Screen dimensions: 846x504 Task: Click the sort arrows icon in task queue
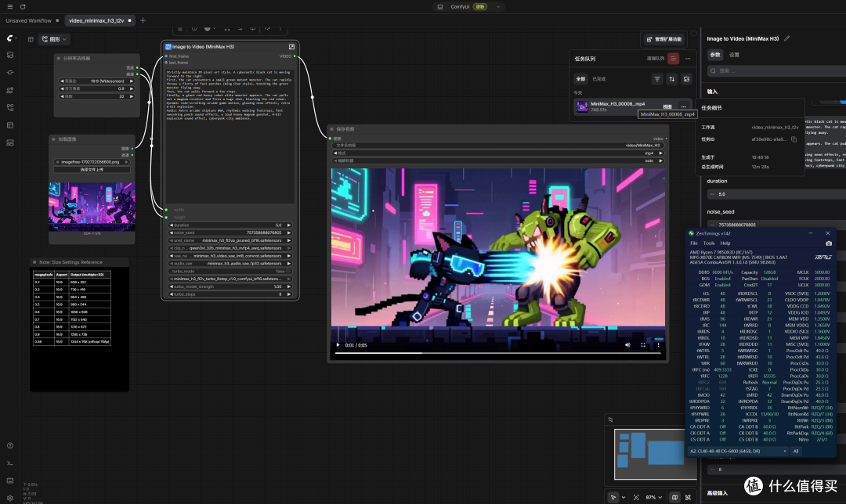(672, 79)
